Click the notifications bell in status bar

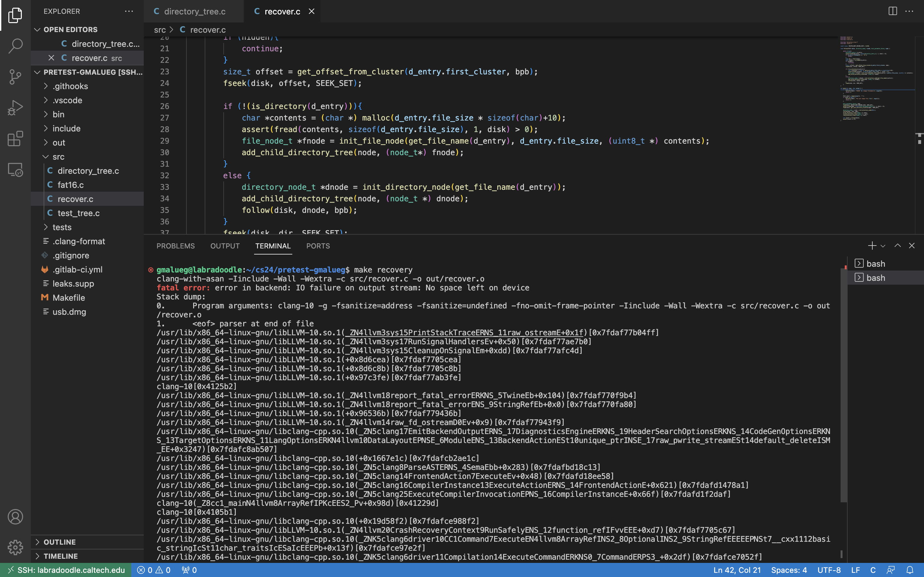pos(910,570)
